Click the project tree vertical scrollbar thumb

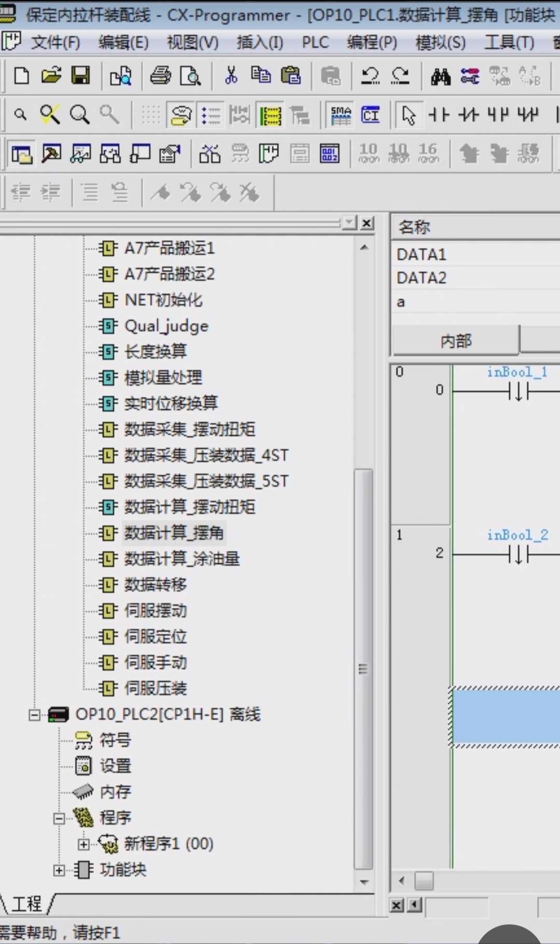(x=363, y=668)
